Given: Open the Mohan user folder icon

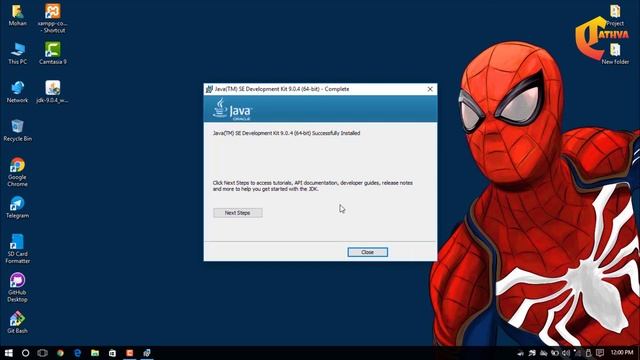Looking at the screenshot, I should point(18,16).
